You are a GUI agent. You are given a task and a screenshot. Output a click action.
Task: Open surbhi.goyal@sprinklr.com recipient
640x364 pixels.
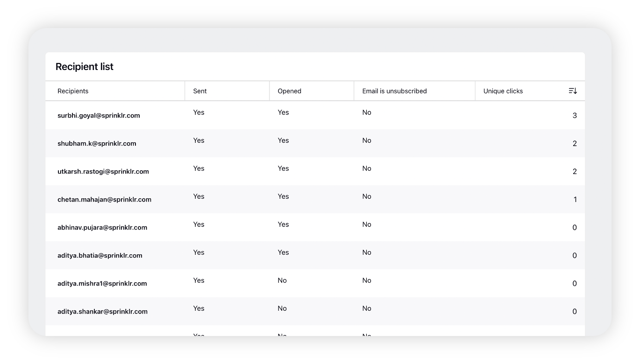[99, 115]
